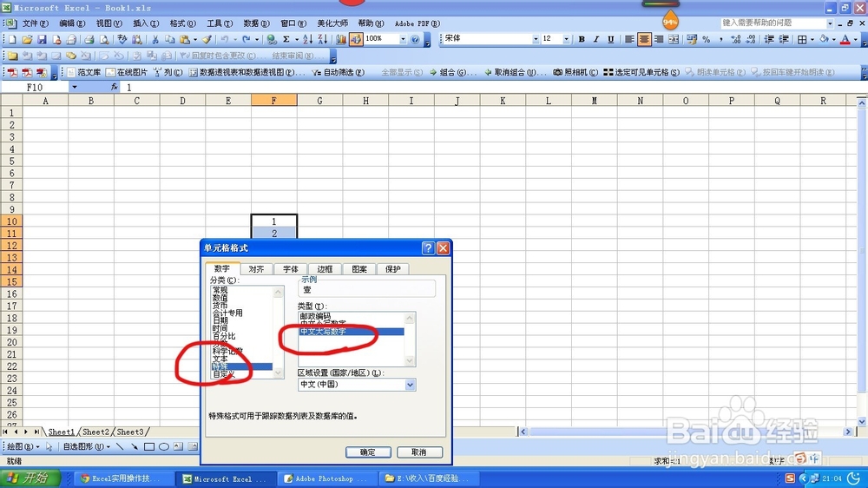The width and height of the screenshot is (868, 488).
Task: Cut the selection with the scissors icon
Action: coord(155,39)
